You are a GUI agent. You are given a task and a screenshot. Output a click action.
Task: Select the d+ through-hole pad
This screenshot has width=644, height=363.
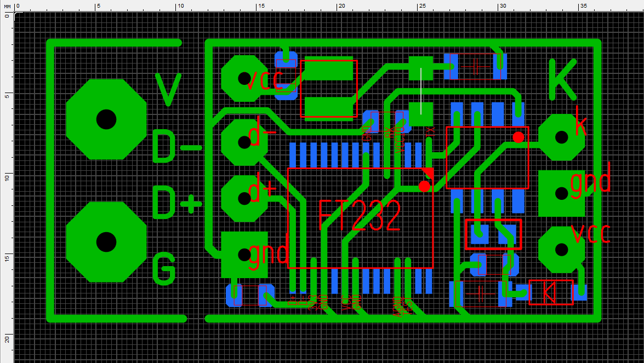tap(244, 199)
